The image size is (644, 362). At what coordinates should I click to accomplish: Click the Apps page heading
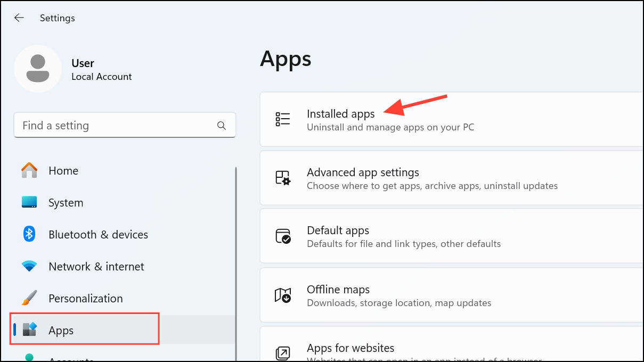click(x=286, y=59)
